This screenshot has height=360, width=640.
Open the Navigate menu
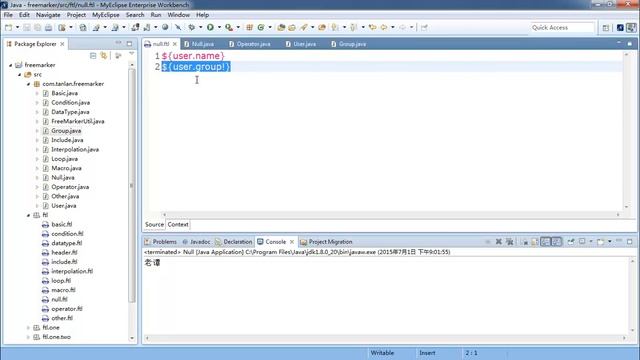[48, 15]
